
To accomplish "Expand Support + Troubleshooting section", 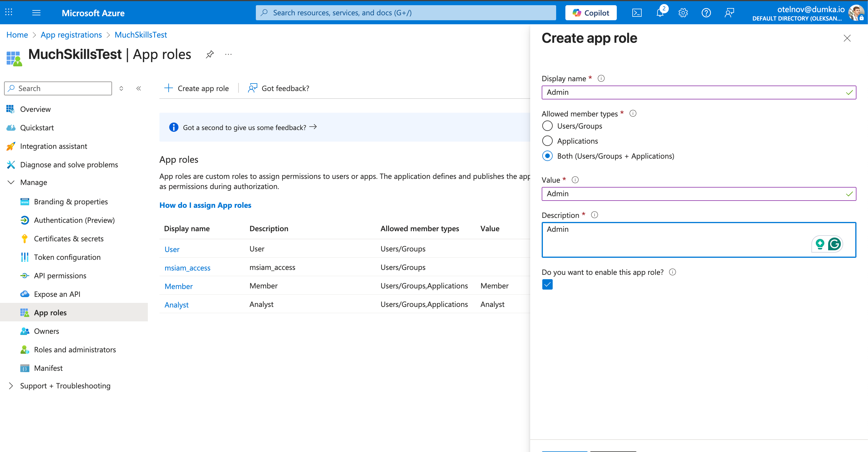I will 11,386.
